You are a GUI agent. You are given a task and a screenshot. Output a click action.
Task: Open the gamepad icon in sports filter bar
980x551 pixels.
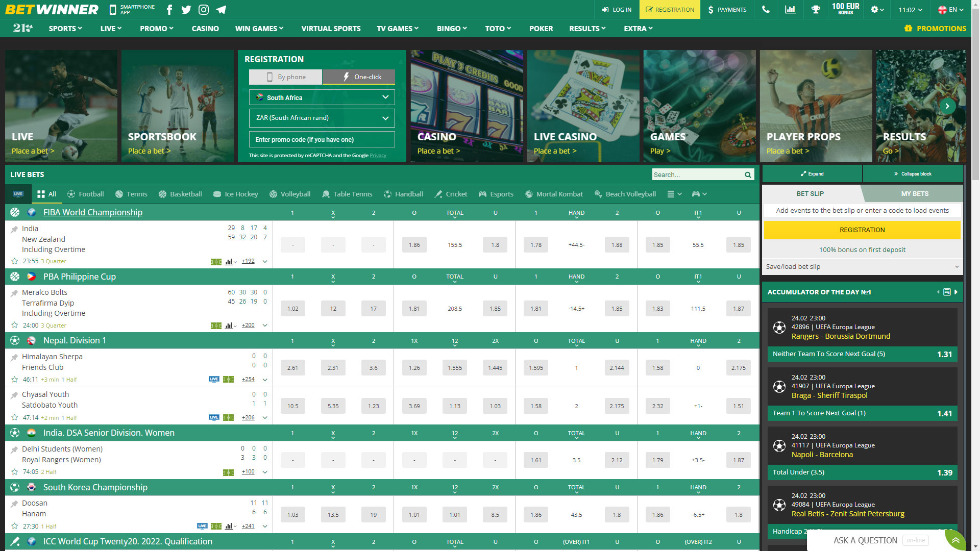(x=699, y=194)
